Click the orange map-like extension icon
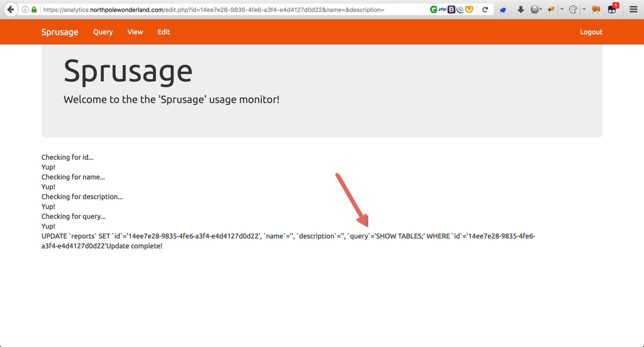The width and height of the screenshot is (644, 347). pos(596,9)
